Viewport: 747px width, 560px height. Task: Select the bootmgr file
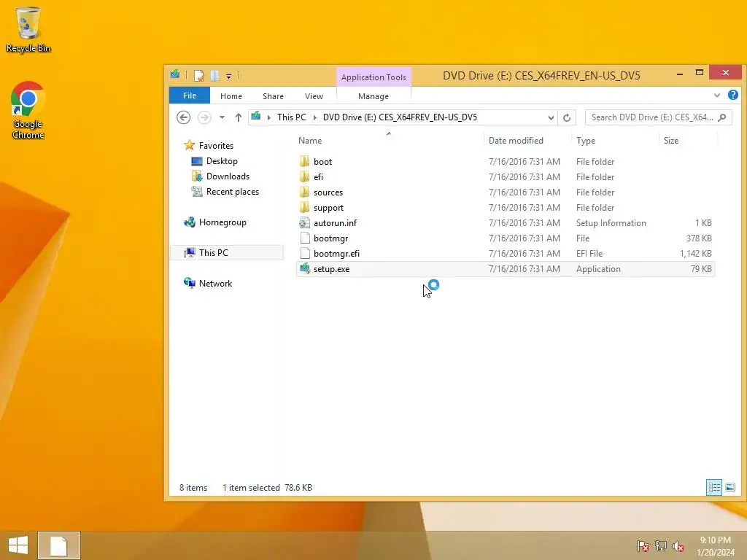tap(324, 238)
